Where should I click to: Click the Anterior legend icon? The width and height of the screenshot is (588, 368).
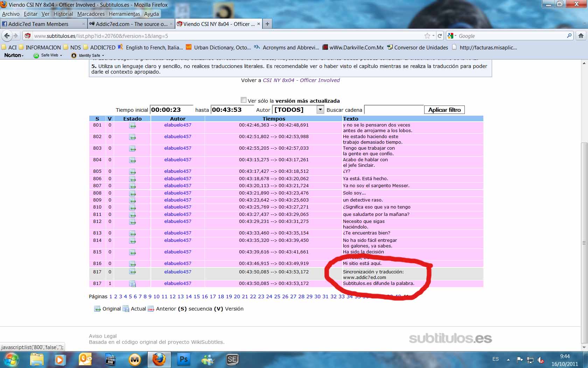(x=151, y=309)
